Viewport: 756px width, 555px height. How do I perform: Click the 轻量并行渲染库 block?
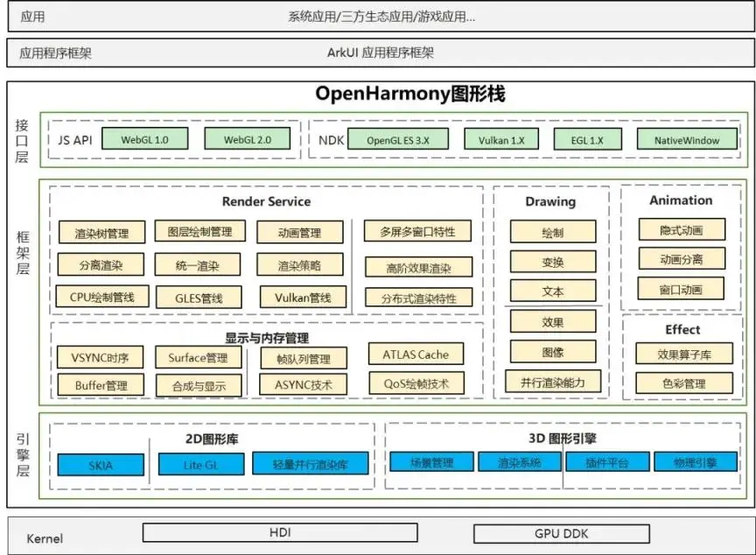[311, 464]
